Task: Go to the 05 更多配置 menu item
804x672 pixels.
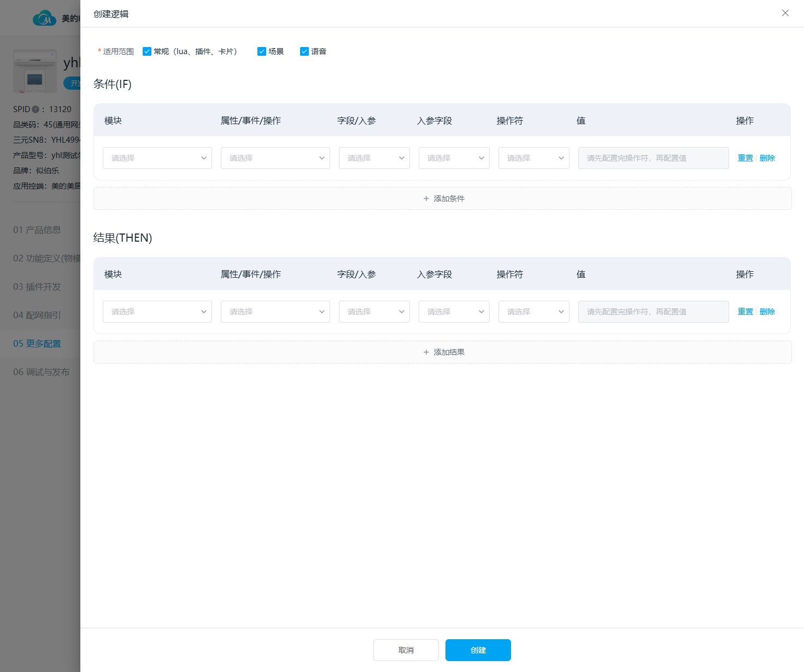Action: [37, 343]
